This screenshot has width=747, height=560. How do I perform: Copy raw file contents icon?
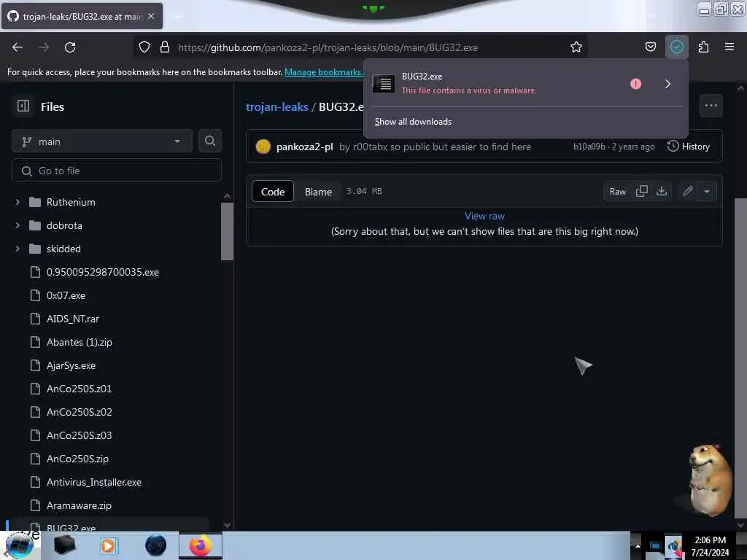[x=642, y=191]
